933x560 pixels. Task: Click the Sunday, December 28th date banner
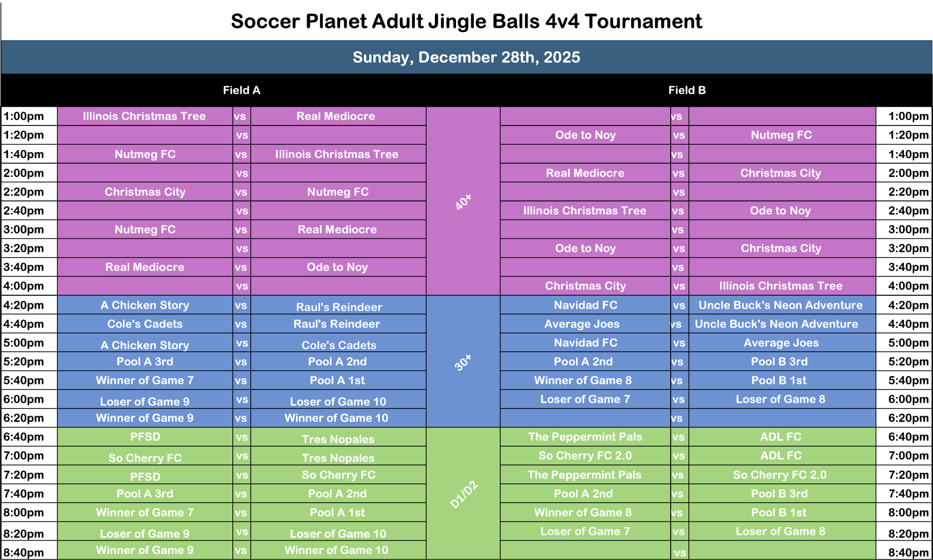tap(466, 57)
